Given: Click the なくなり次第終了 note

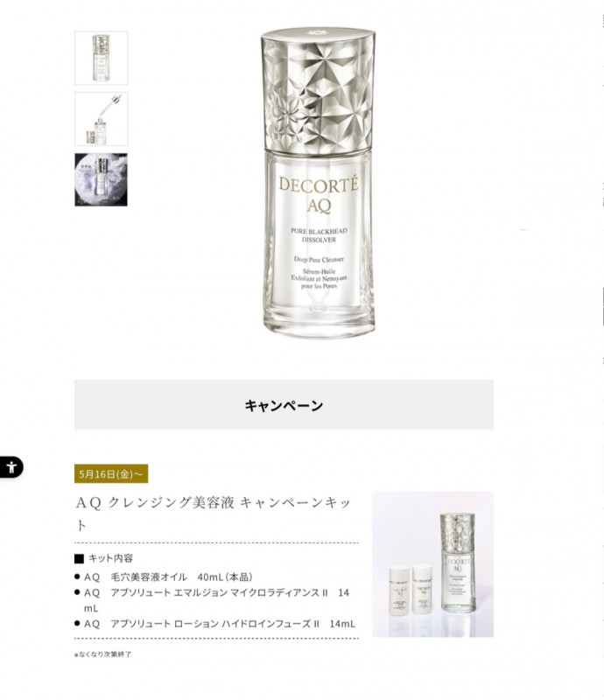Looking at the screenshot, I should pyautogui.click(x=102, y=654).
